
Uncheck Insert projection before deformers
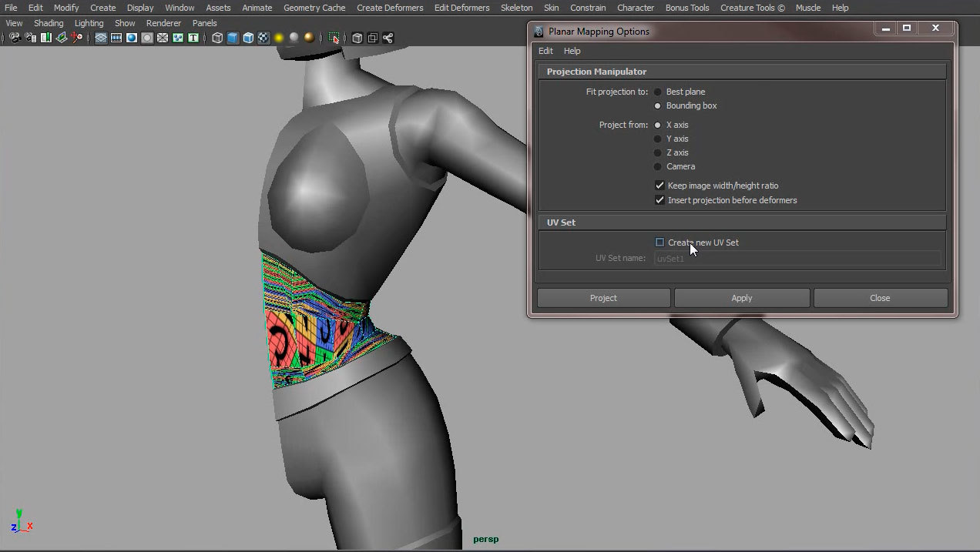tap(659, 200)
